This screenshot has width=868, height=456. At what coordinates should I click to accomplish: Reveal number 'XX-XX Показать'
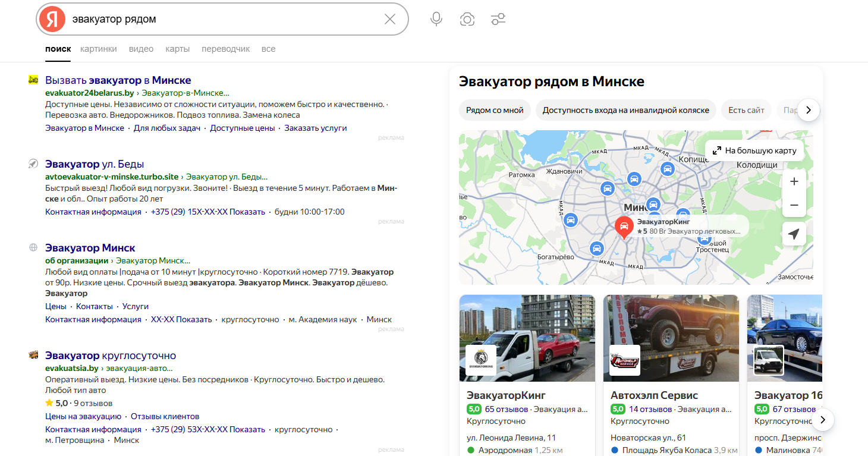click(x=181, y=319)
